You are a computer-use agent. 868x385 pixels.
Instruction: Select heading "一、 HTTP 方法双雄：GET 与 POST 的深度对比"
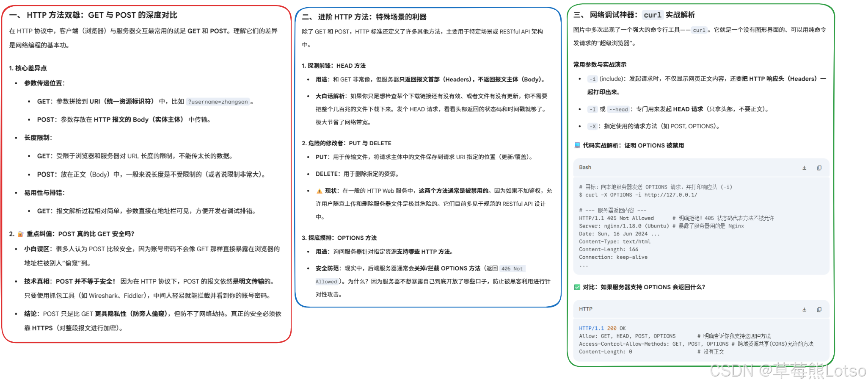pos(93,15)
